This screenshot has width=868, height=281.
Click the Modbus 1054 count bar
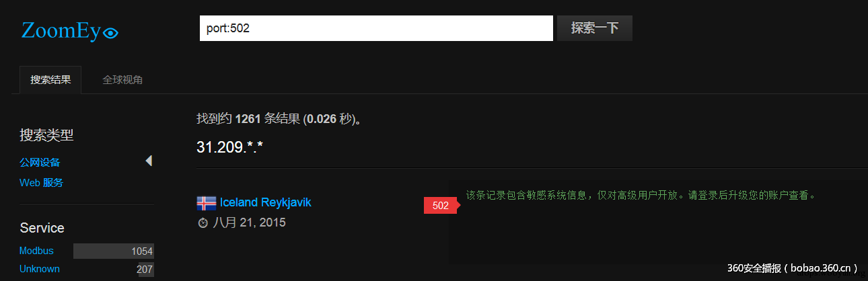[114, 251]
